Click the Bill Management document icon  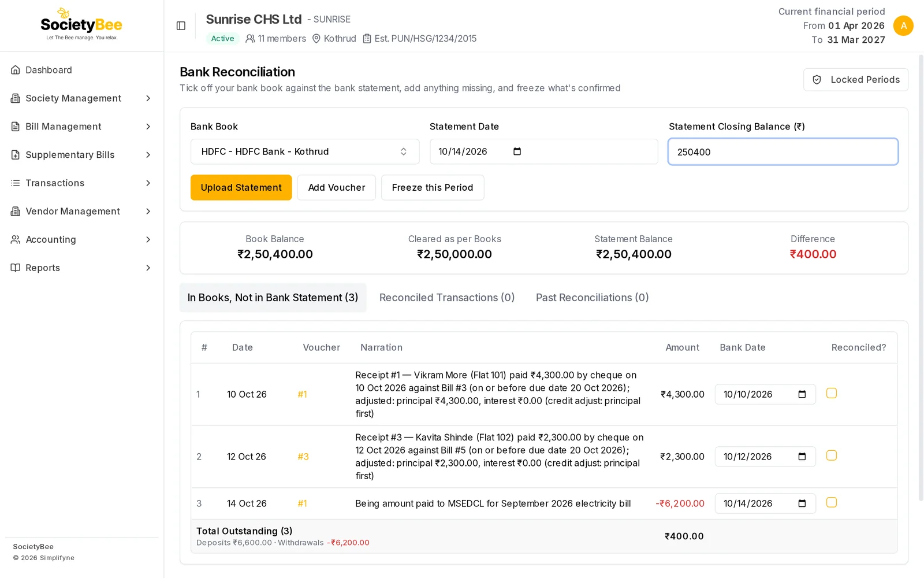tap(16, 127)
